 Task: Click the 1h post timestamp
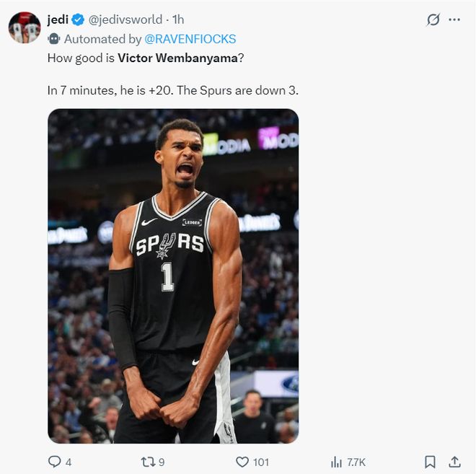[178, 19]
